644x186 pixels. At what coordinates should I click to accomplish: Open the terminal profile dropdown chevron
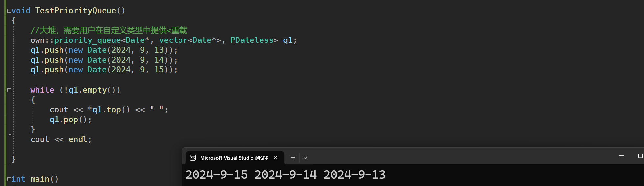305,158
